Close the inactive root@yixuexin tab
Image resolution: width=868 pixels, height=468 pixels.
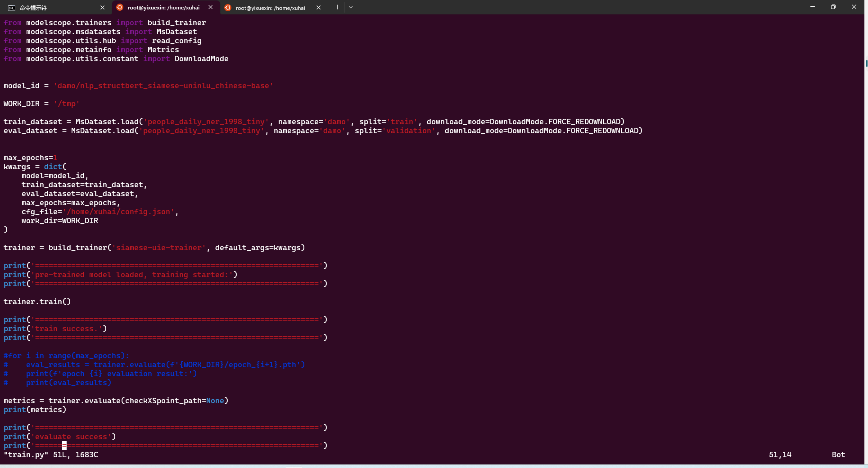[x=318, y=8]
